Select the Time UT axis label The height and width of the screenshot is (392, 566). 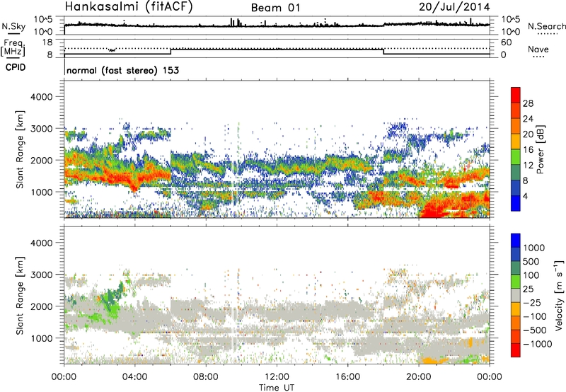(277, 388)
